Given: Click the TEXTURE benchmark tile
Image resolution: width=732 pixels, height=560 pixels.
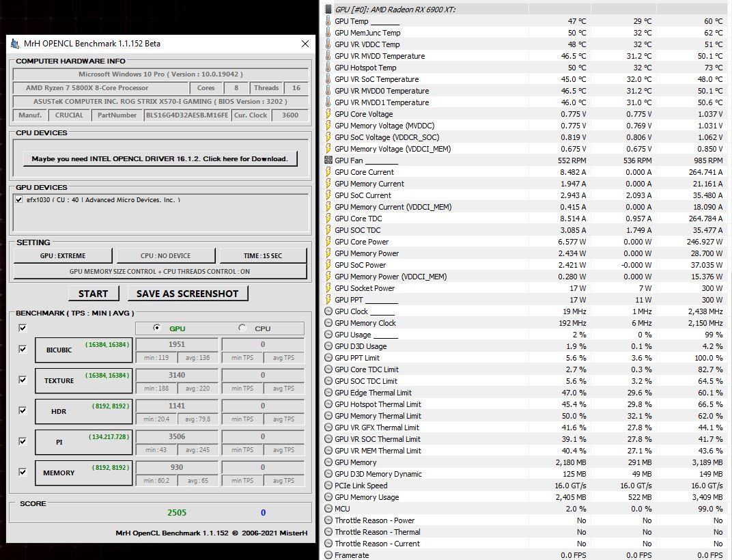Looking at the screenshot, I should pos(84,380).
